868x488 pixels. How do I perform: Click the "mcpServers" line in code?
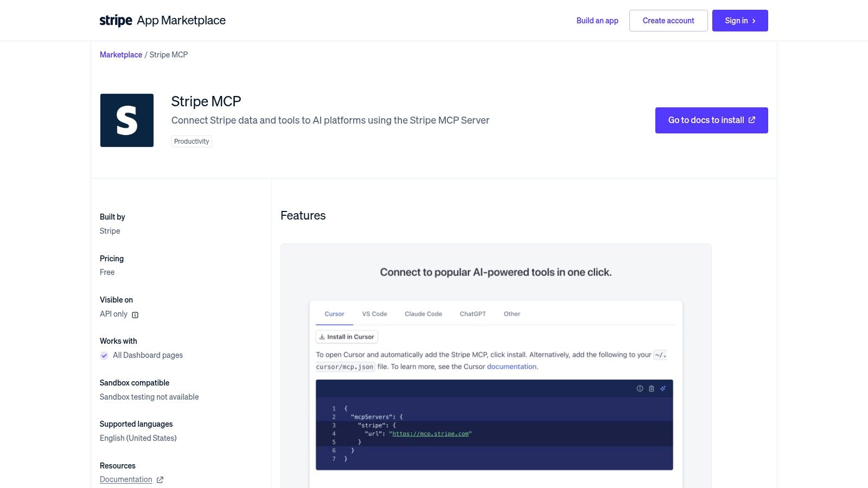pos(377,417)
